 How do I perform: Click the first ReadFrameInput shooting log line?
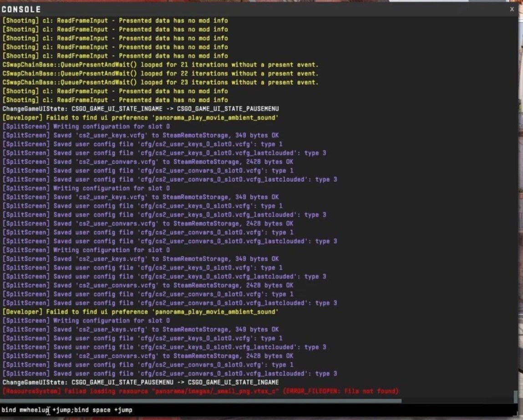[x=114, y=20]
